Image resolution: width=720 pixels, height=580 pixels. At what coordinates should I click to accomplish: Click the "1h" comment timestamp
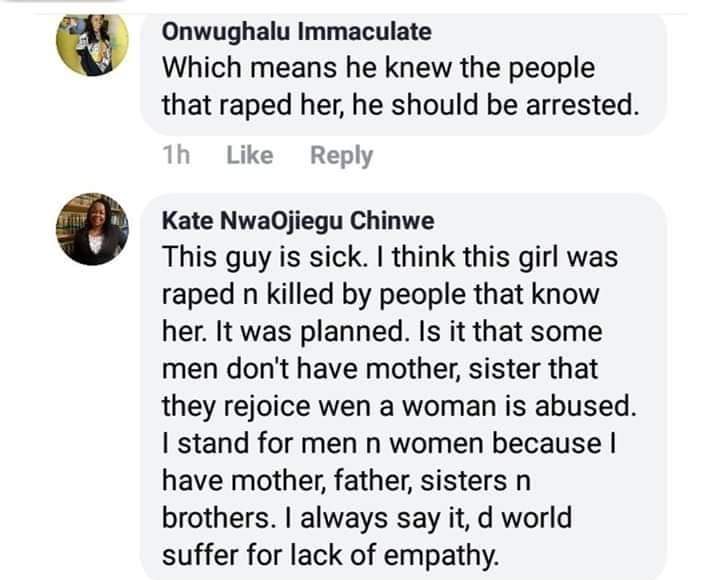point(175,155)
